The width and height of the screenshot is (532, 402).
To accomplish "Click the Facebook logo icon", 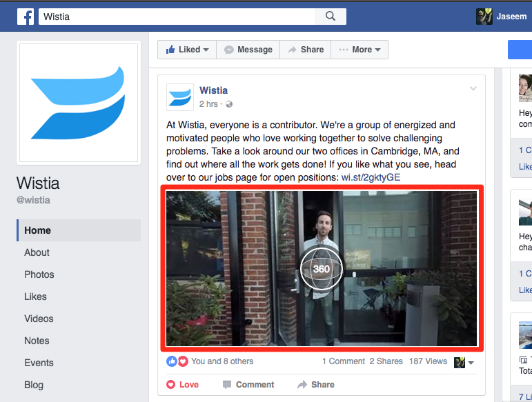I will [26, 17].
